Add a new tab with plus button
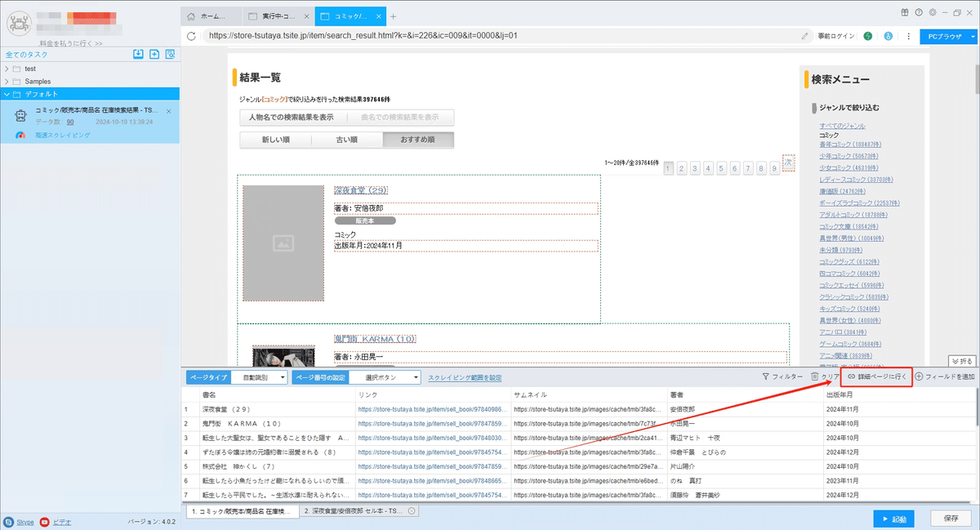Viewport: 980px width, 530px height. pos(393,16)
